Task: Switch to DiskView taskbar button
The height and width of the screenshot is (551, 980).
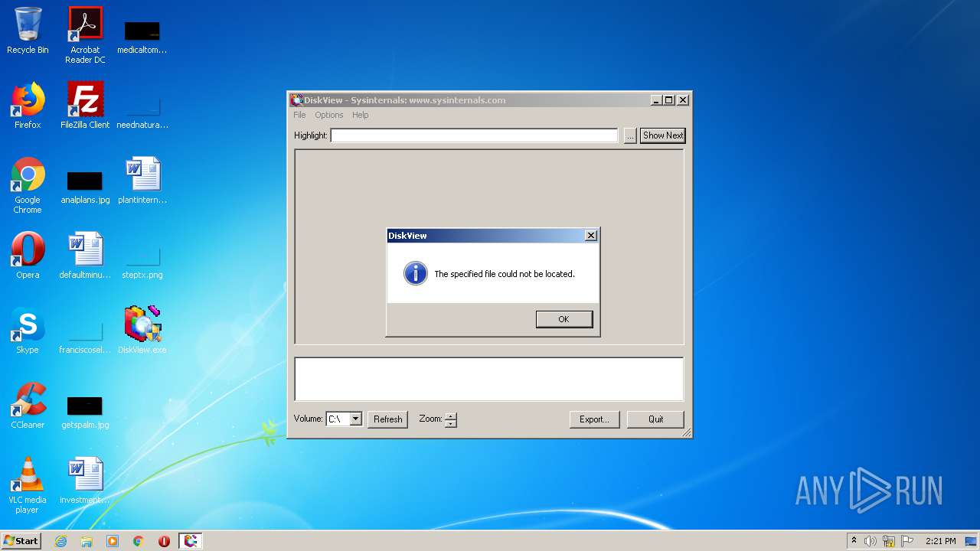Action: (x=191, y=541)
